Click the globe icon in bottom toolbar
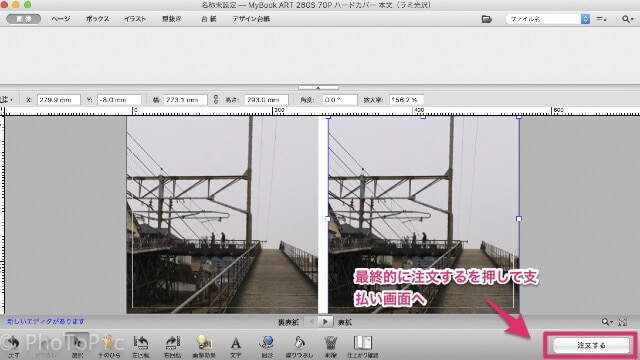 pyautogui.click(x=267, y=343)
